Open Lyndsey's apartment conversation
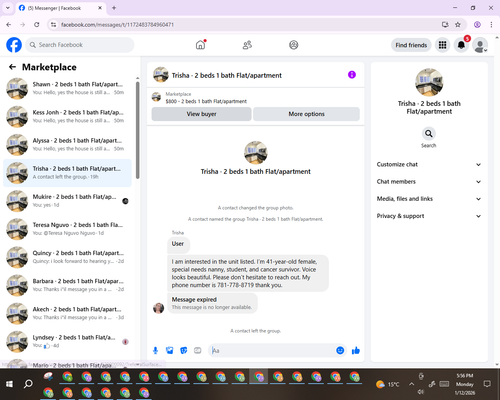 click(x=67, y=341)
